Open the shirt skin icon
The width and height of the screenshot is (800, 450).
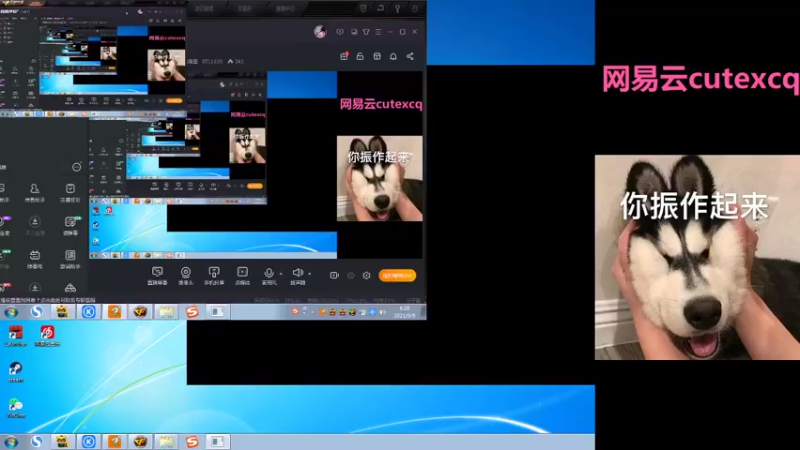(x=366, y=32)
